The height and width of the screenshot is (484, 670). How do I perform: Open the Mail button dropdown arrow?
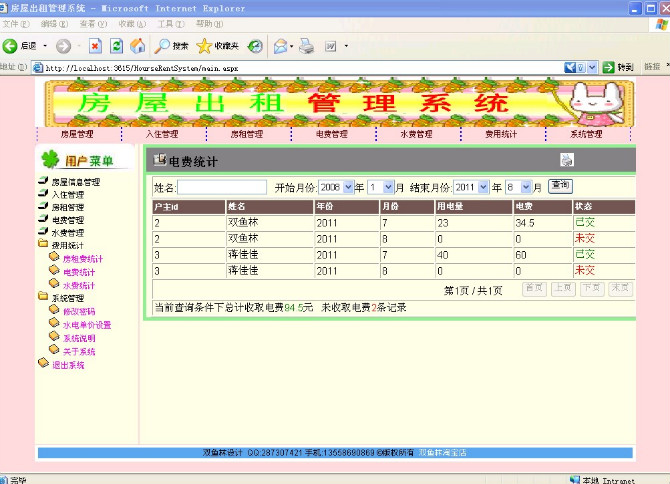(x=291, y=46)
